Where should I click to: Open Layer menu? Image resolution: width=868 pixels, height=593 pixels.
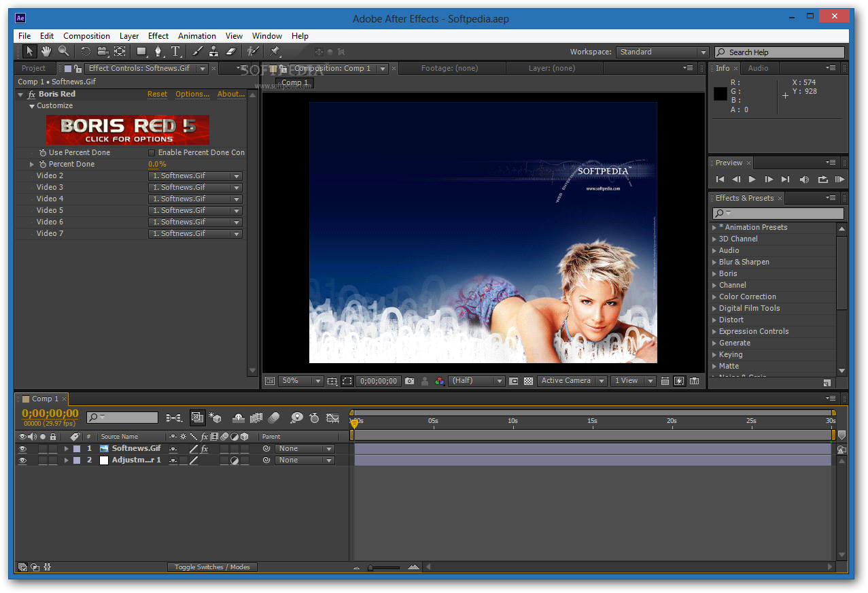129,36
